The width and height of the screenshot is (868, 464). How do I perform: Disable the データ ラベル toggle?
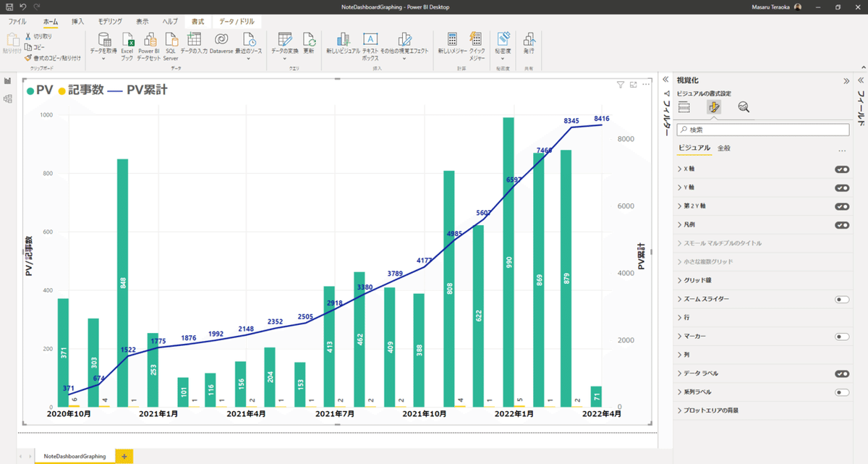tap(842, 374)
